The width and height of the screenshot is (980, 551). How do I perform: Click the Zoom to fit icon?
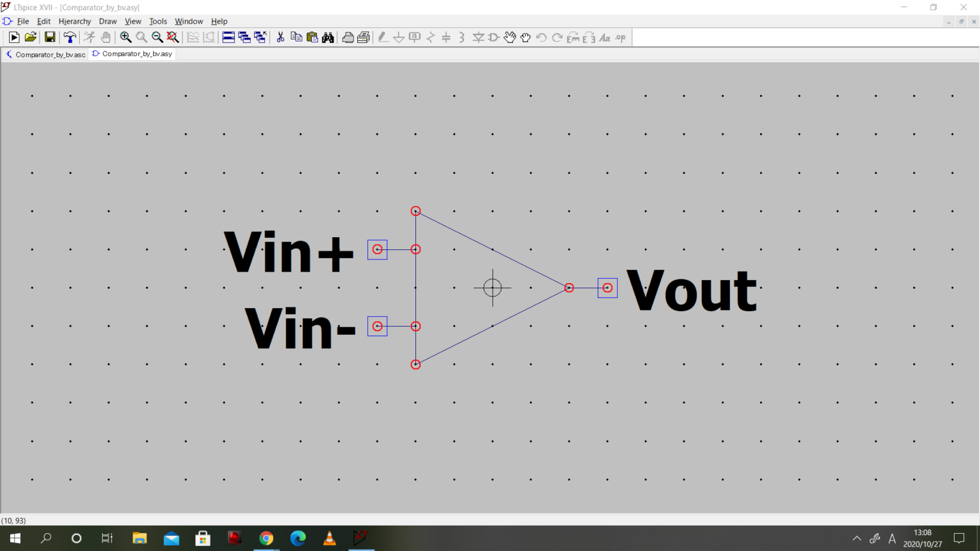click(173, 38)
